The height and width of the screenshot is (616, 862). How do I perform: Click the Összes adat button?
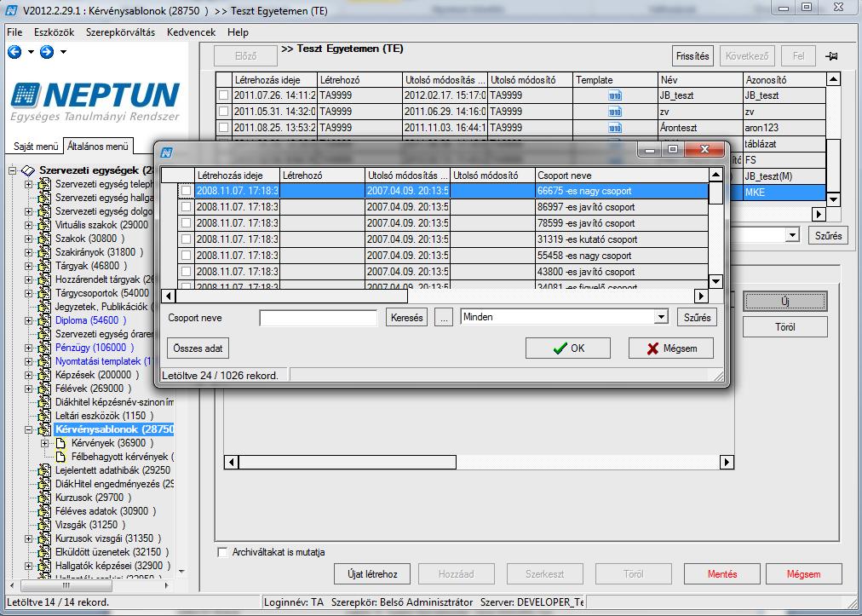198,348
